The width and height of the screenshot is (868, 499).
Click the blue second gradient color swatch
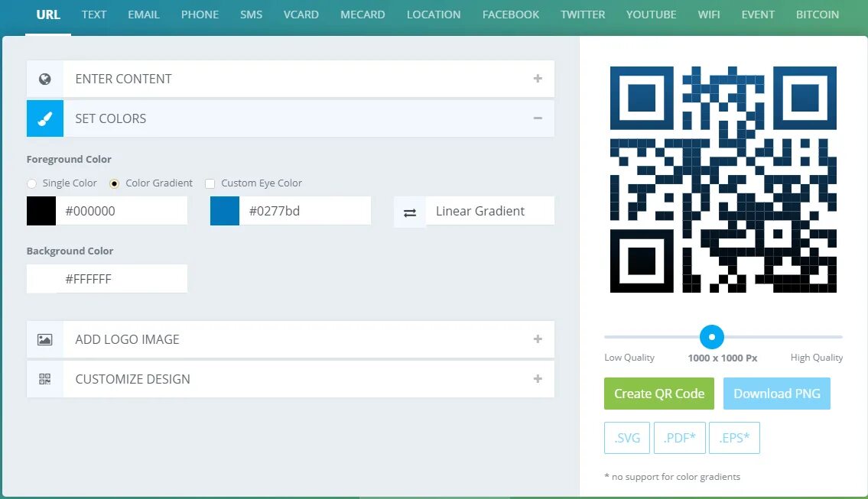(x=225, y=211)
